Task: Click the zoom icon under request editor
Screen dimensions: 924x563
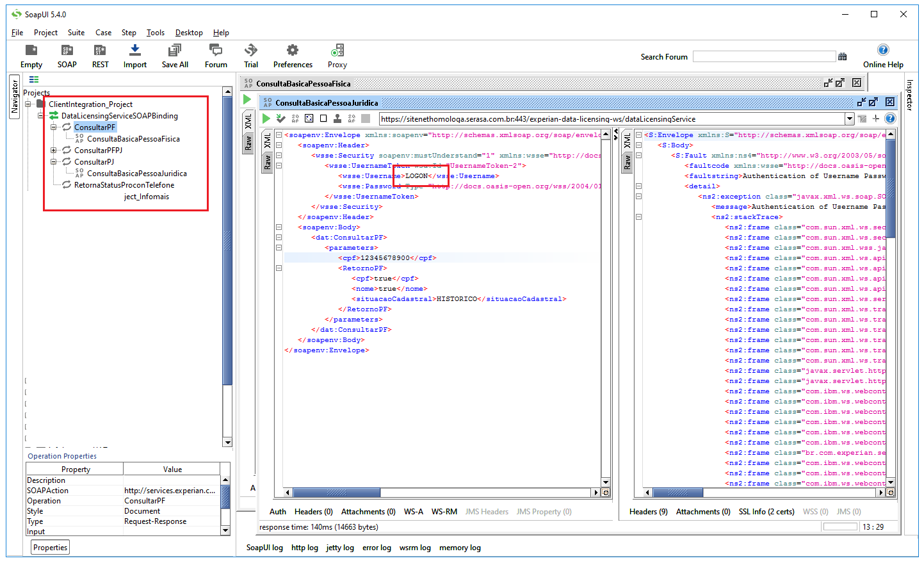Action: (606, 493)
